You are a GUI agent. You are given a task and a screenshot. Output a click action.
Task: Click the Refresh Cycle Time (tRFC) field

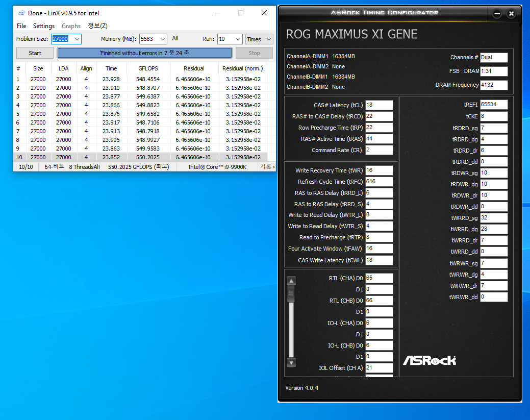coord(379,182)
